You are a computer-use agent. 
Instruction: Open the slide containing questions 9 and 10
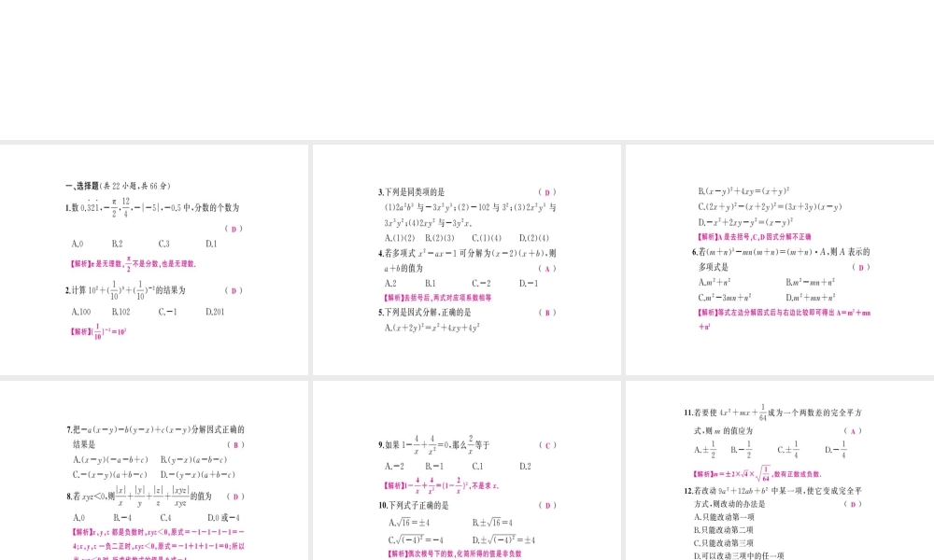(x=466, y=470)
